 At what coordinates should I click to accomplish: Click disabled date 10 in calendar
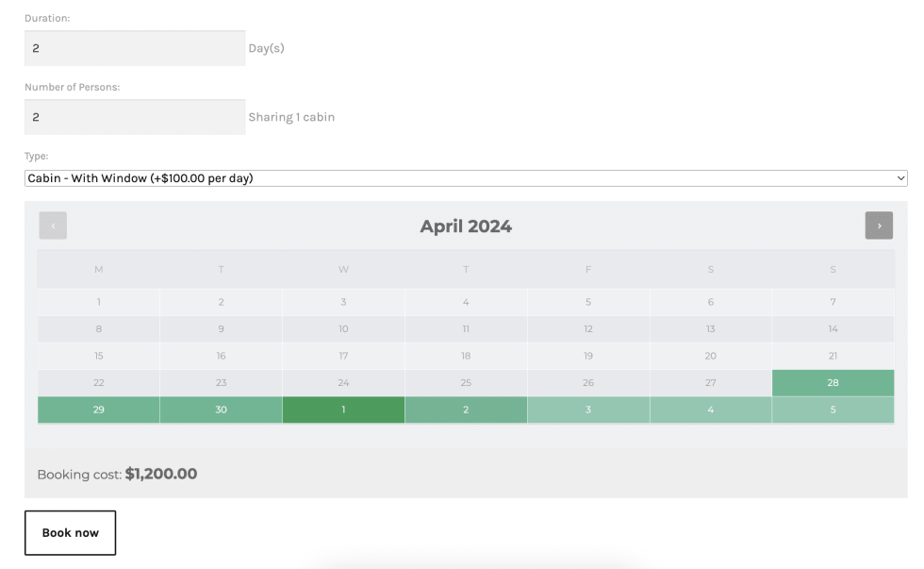[343, 329]
